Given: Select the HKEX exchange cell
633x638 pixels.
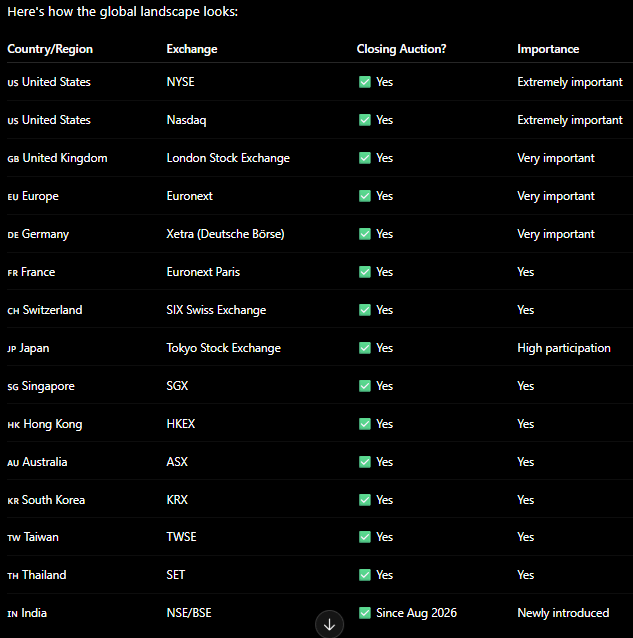Looking at the screenshot, I should coord(181,424).
